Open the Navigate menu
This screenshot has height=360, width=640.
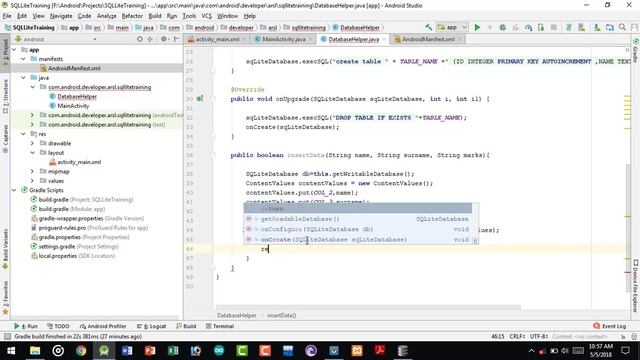click(x=61, y=16)
